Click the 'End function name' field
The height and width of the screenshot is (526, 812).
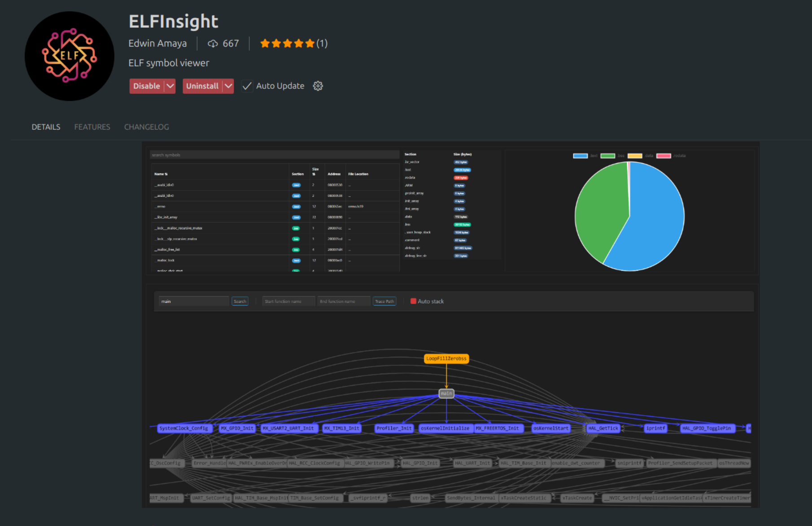pos(344,301)
